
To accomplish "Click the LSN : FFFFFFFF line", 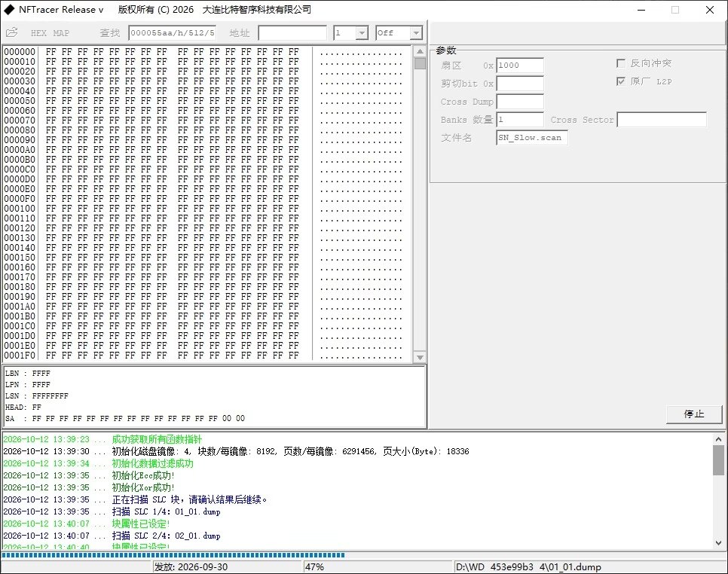I will (x=37, y=395).
